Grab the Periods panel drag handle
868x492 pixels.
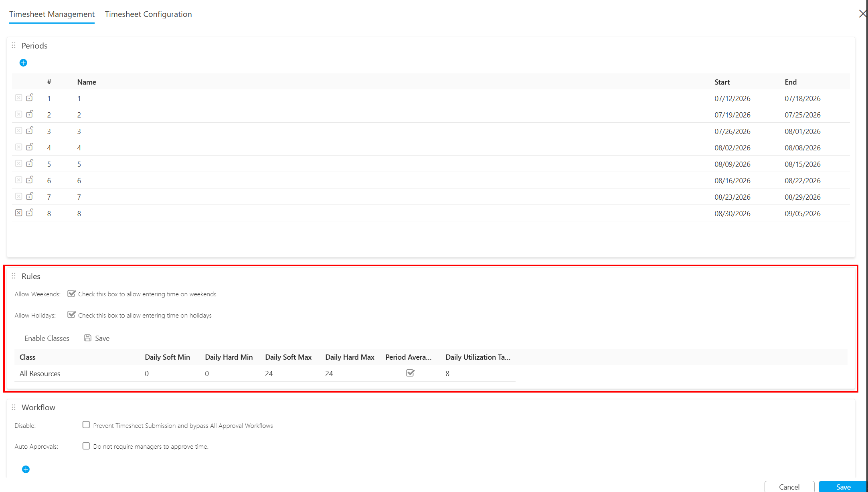click(14, 45)
